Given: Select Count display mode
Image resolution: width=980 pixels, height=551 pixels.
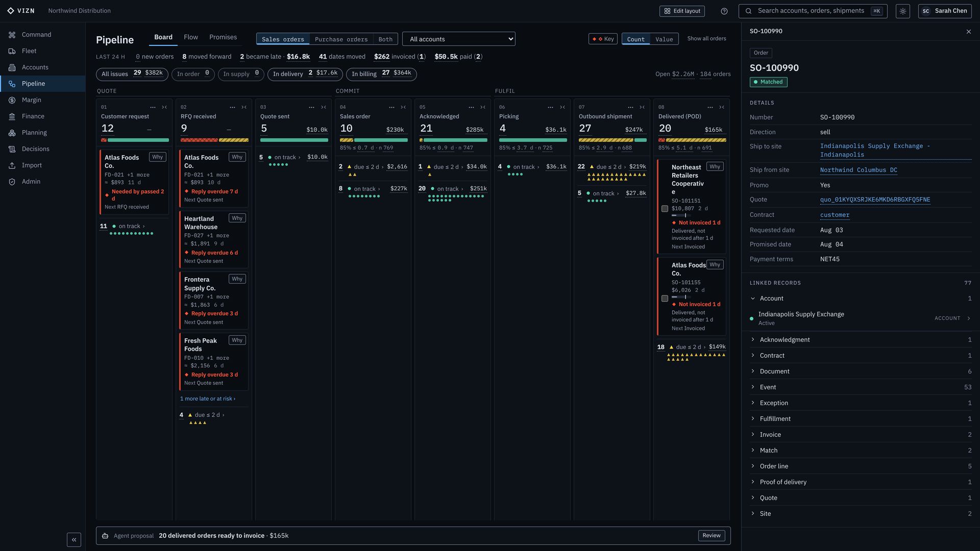Looking at the screenshot, I should point(636,39).
